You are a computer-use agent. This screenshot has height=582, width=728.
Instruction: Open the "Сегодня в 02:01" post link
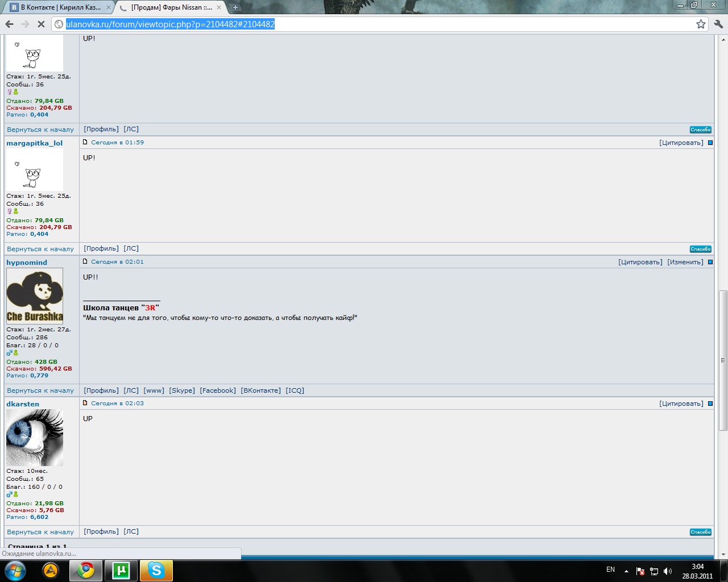point(118,262)
